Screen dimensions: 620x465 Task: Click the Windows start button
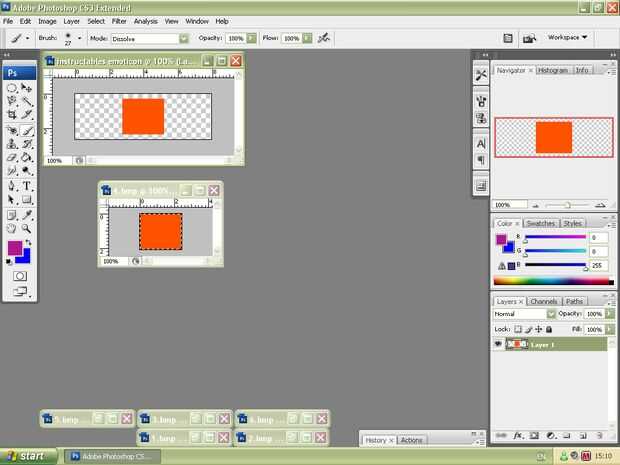coord(28,456)
